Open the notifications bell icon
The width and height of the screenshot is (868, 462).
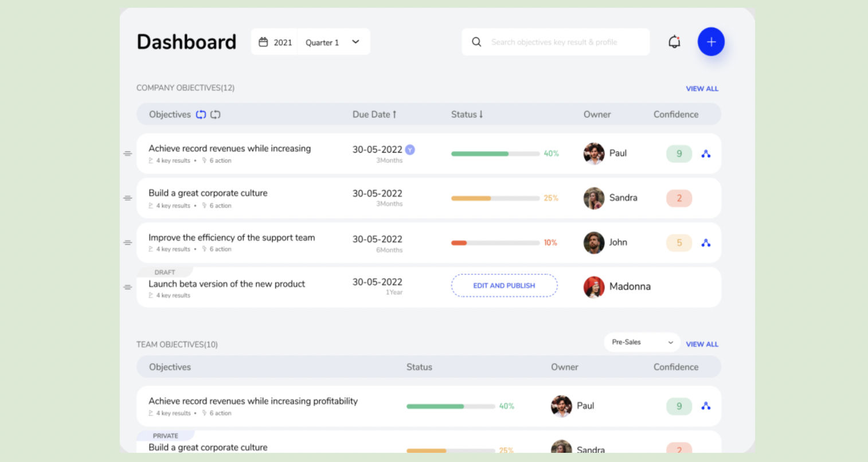tap(674, 42)
